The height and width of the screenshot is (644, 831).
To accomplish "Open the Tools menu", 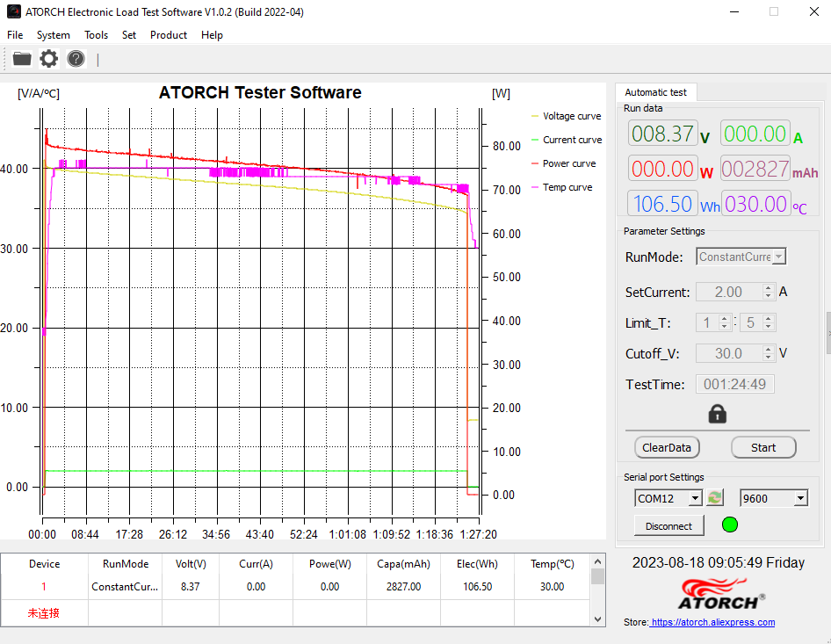I will pos(96,35).
